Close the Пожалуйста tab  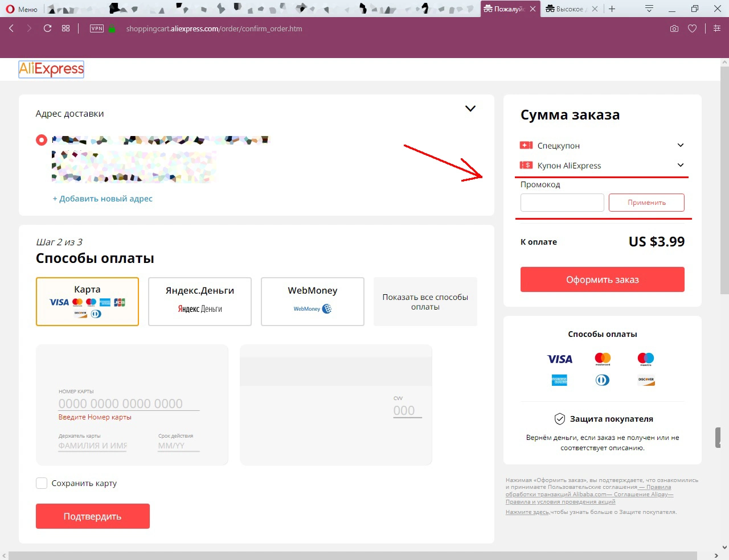(533, 9)
